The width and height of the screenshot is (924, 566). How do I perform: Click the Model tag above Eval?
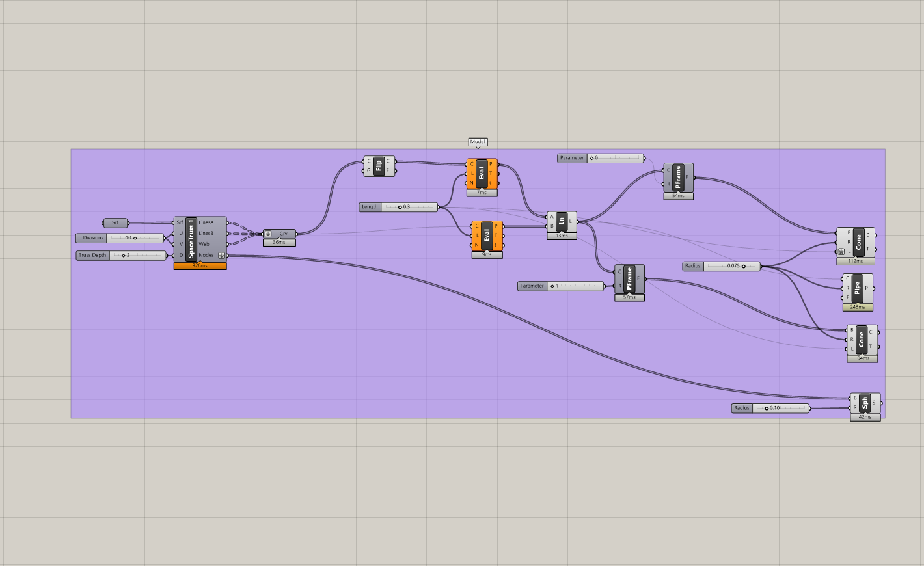pyautogui.click(x=477, y=142)
